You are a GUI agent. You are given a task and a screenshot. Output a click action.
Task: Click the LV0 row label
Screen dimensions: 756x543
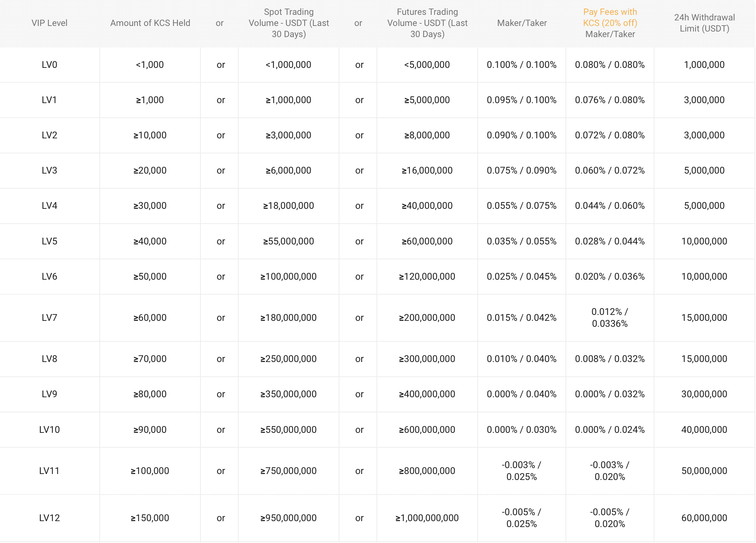point(49,65)
